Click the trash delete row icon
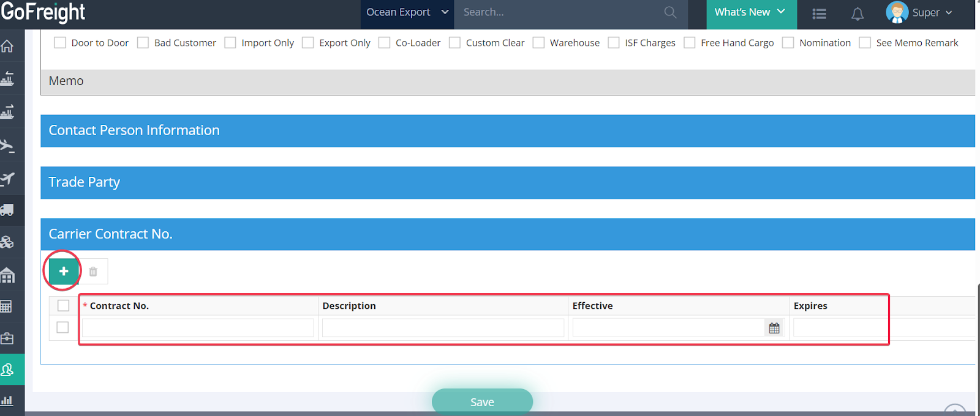 (x=93, y=272)
